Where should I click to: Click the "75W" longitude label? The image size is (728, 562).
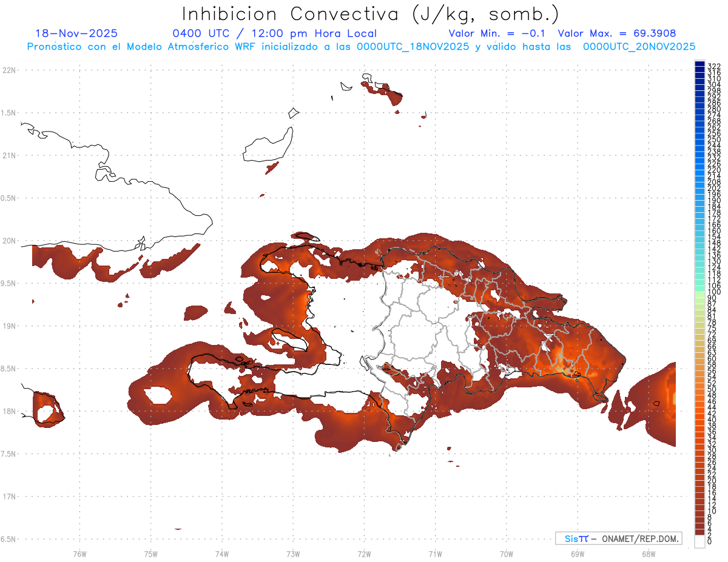click(x=150, y=554)
